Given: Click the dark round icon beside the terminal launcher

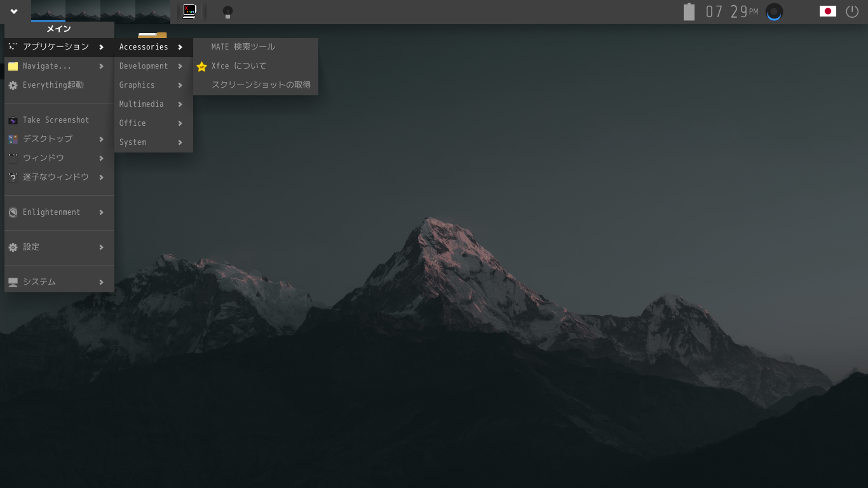Looking at the screenshot, I should [x=227, y=12].
